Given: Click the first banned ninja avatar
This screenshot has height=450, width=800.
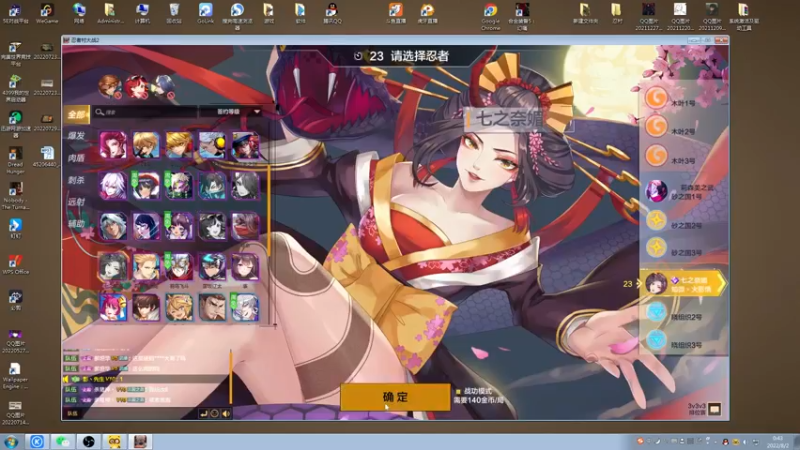Looking at the screenshot, I should [110, 86].
